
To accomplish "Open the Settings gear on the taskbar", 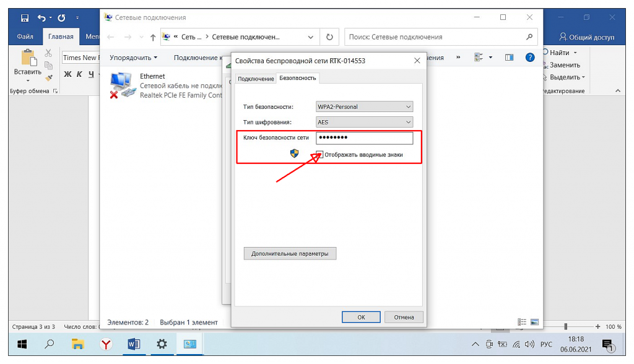I will tap(162, 344).
